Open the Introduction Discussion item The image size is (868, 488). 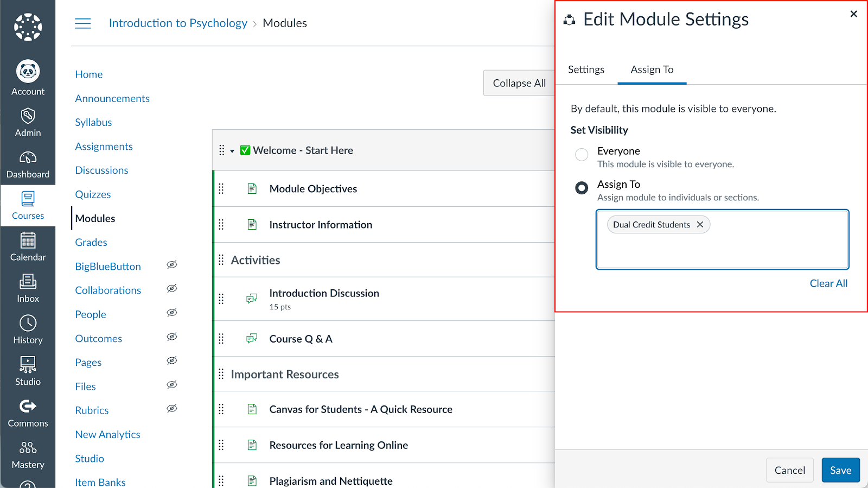point(324,293)
